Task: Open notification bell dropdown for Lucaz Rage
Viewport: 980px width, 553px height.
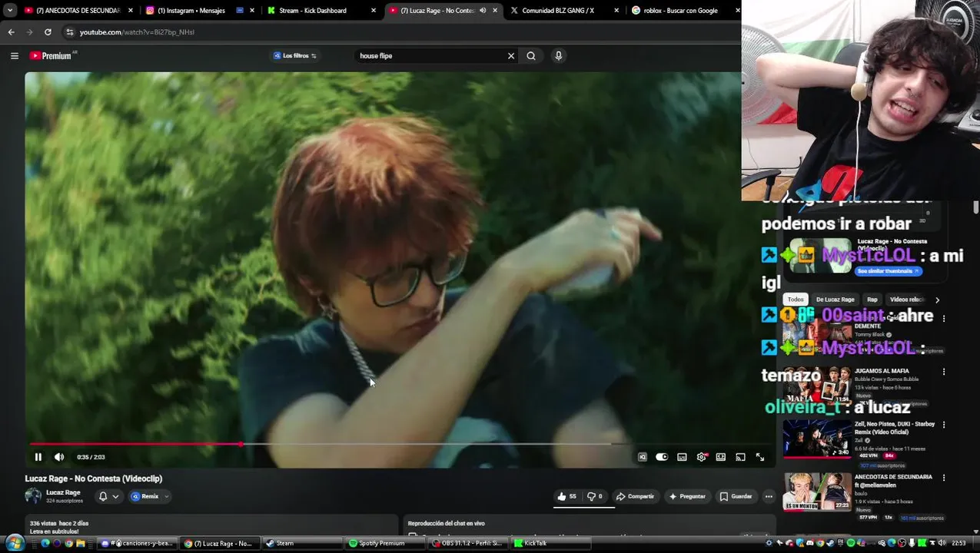Action: [x=108, y=496]
